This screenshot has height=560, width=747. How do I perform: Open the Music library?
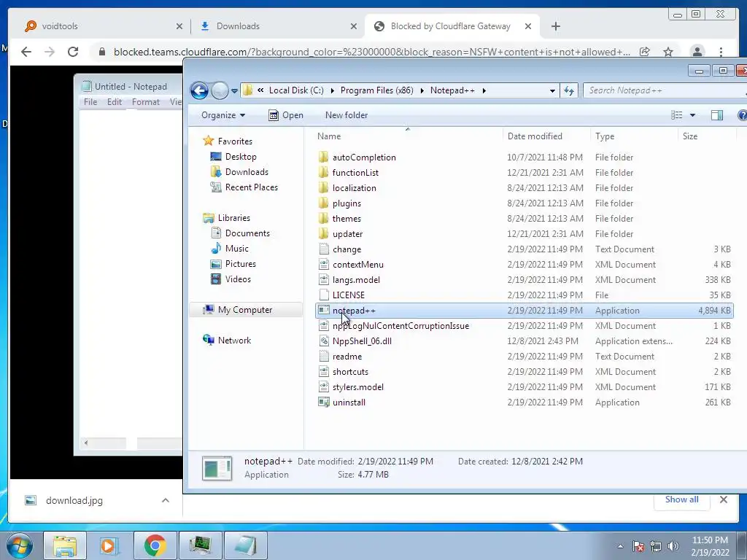(x=237, y=248)
